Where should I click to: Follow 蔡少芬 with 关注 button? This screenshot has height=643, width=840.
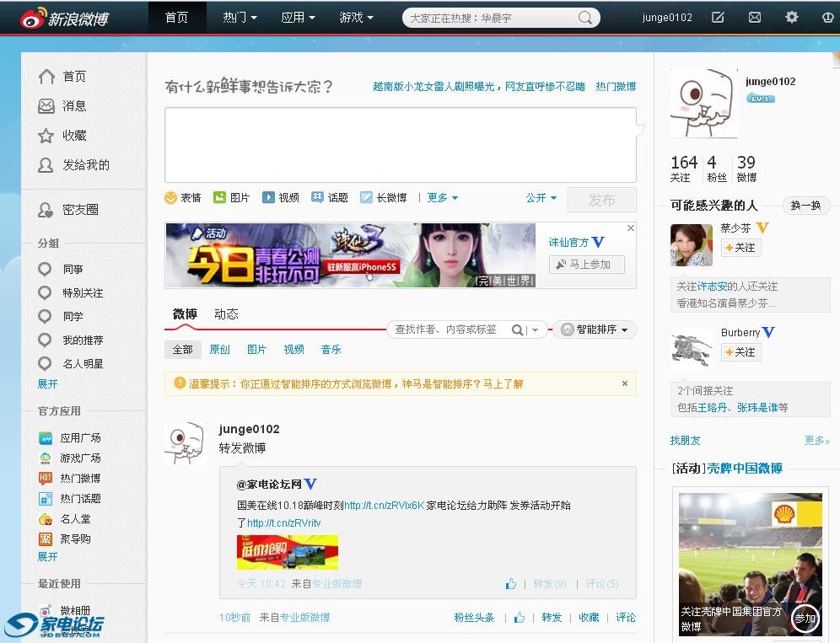pyautogui.click(x=740, y=248)
